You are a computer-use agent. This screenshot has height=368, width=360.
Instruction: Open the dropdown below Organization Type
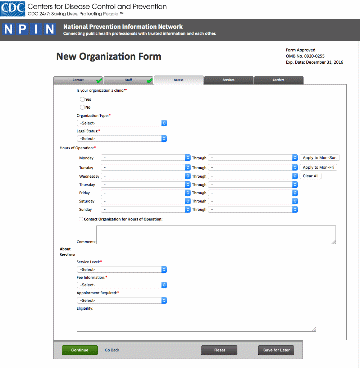(122, 138)
